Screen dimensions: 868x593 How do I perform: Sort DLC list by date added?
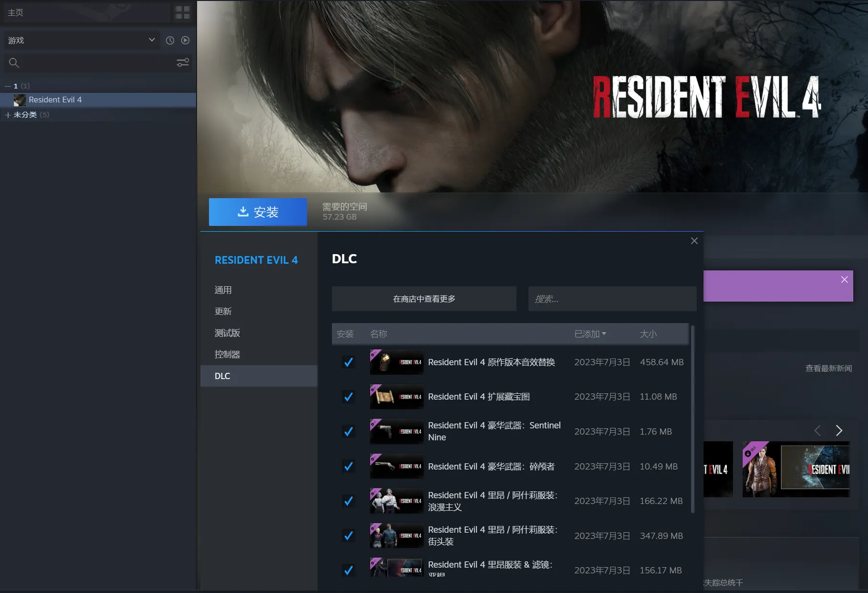[590, 334]
